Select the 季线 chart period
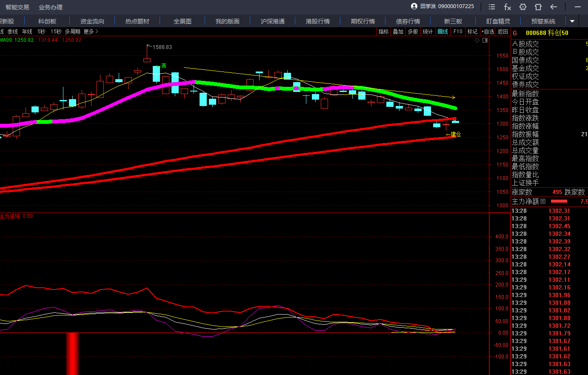This screenshot has height=375, width=588. click(13, 31)
